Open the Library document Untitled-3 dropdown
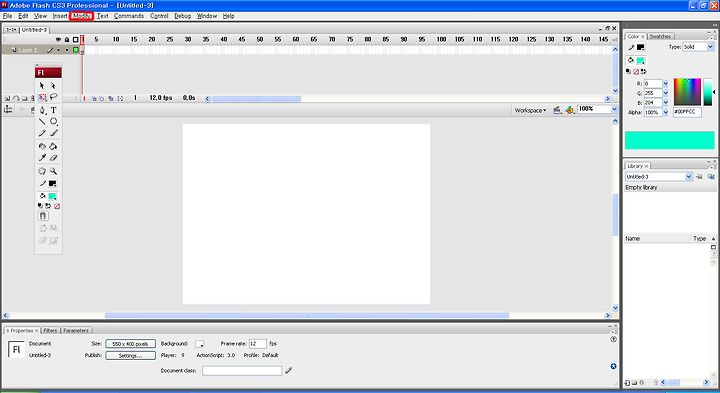Screen dimensions: 720x393 click(x=688, y=177)
